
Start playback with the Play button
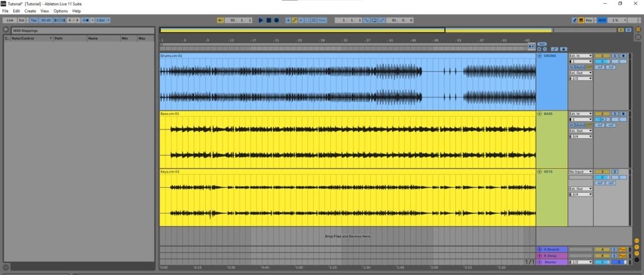261,20
